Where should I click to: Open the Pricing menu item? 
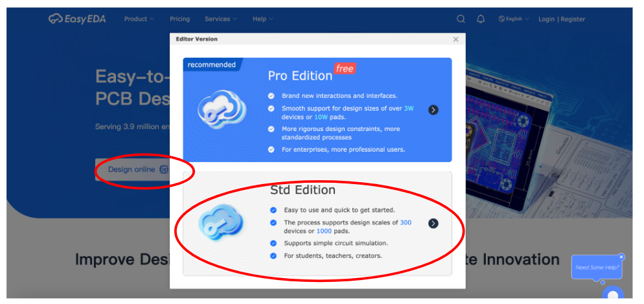(x=179, y=19)
